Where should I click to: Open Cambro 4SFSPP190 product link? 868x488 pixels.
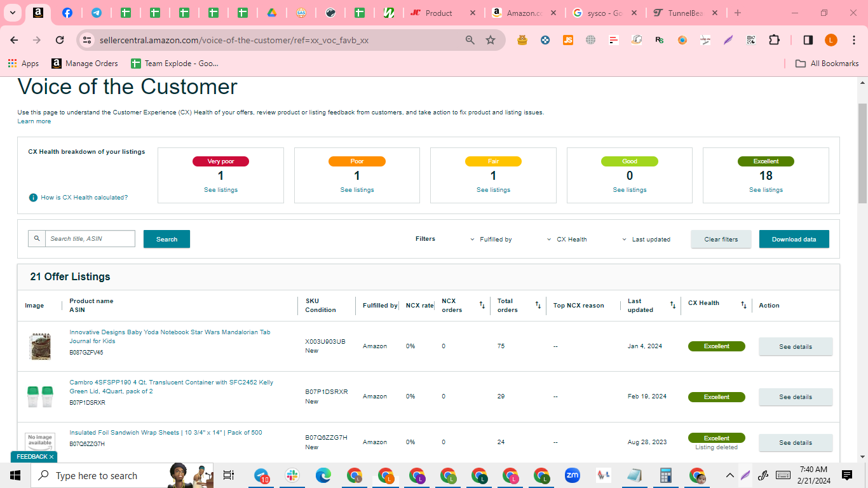coord(172,387)
